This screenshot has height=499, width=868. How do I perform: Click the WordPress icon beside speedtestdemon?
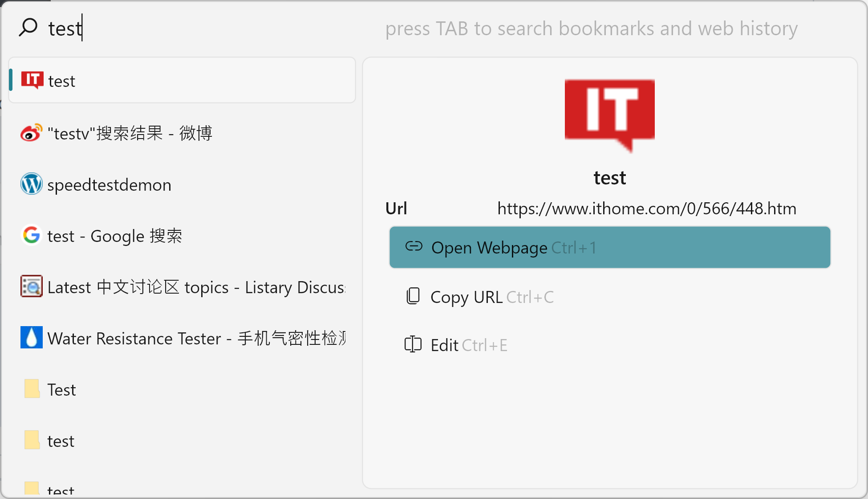point(31,184)
